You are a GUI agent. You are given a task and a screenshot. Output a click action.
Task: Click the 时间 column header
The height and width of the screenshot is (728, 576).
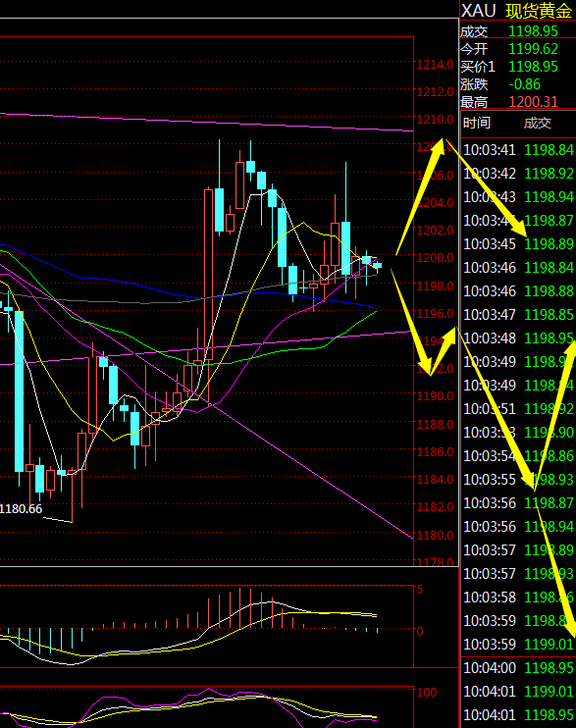pyautogui.click(x=477, y=123)
